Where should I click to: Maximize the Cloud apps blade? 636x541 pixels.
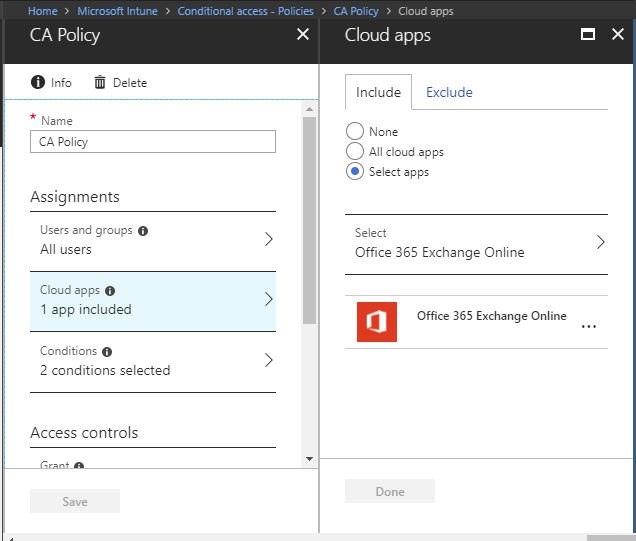(x=588, y=34)
